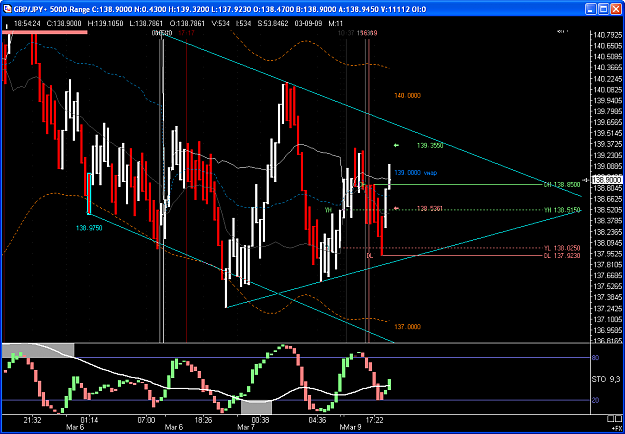The image size is (625, 434).
Task: Click the pink arrow beside 138.5361
Action: pyautogui.click(x=396, y=208)
